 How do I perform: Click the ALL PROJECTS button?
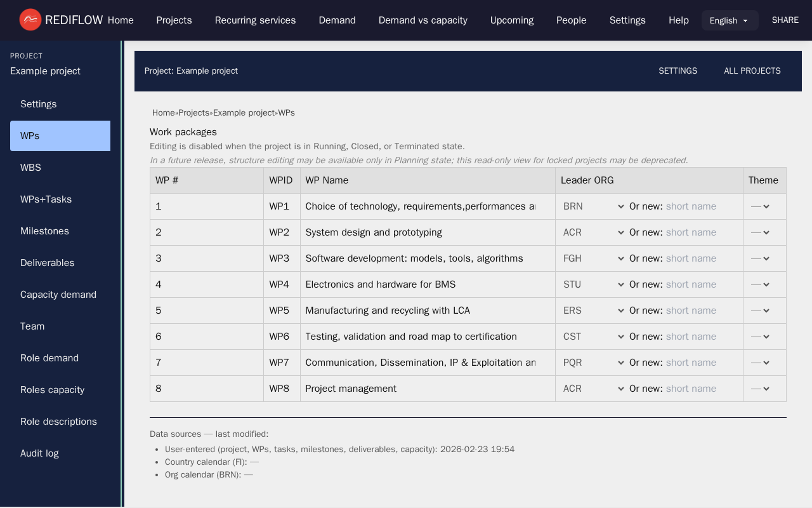point(752,71)
